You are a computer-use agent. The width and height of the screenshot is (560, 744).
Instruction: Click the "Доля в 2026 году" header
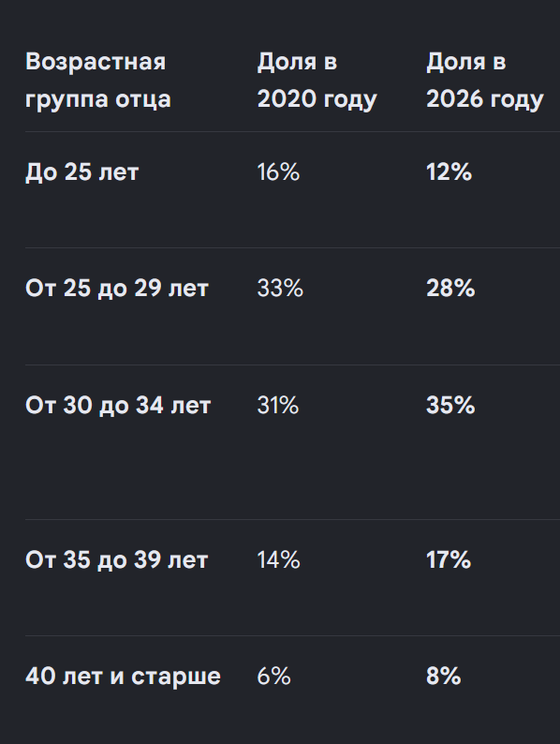[484, 81]
